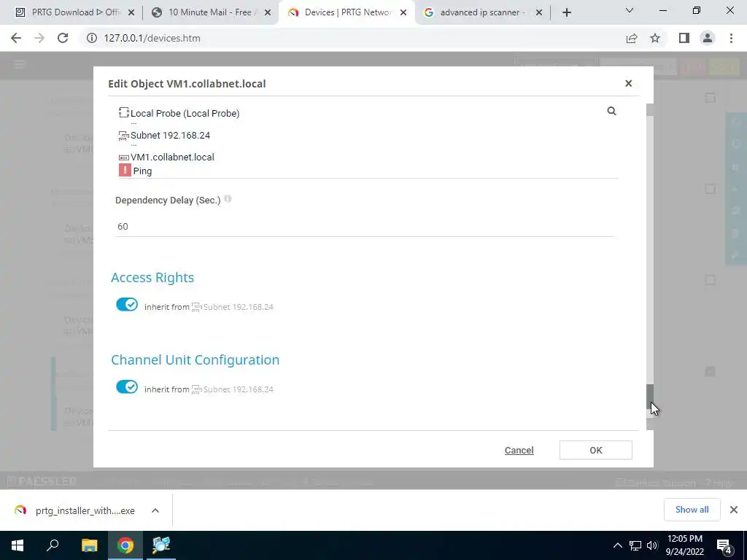Expand options for prtg_installer download
This screenshot has height=560, width=747.
click(155, 510)
